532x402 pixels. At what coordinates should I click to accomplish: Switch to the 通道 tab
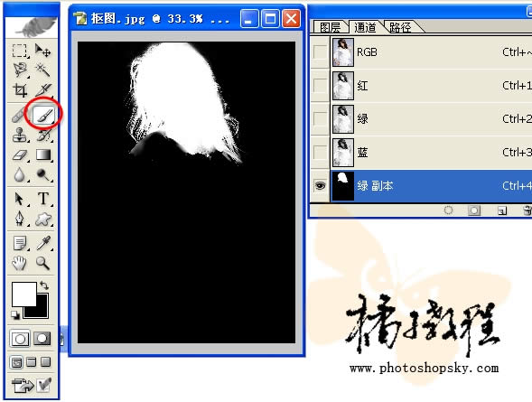click(366, 27)
